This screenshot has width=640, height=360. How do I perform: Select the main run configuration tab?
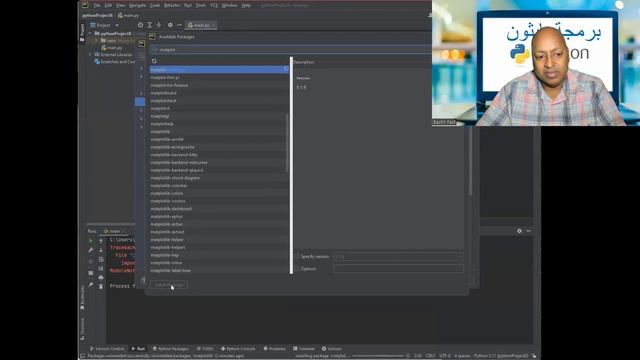113,231
